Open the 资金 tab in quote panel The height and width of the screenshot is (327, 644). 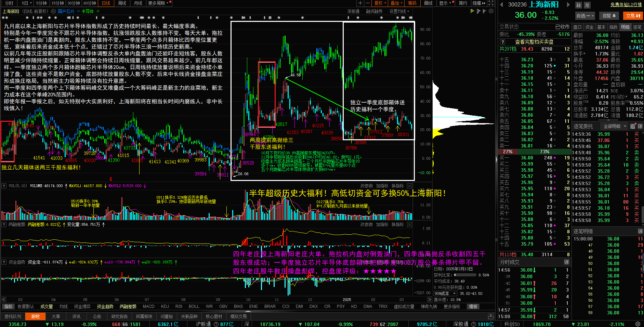[589, 27]
